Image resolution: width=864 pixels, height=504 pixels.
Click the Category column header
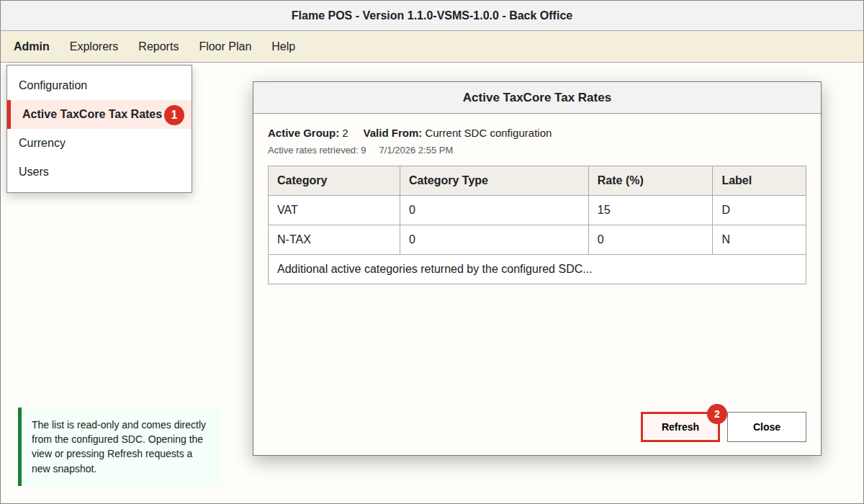coord(334,181)
